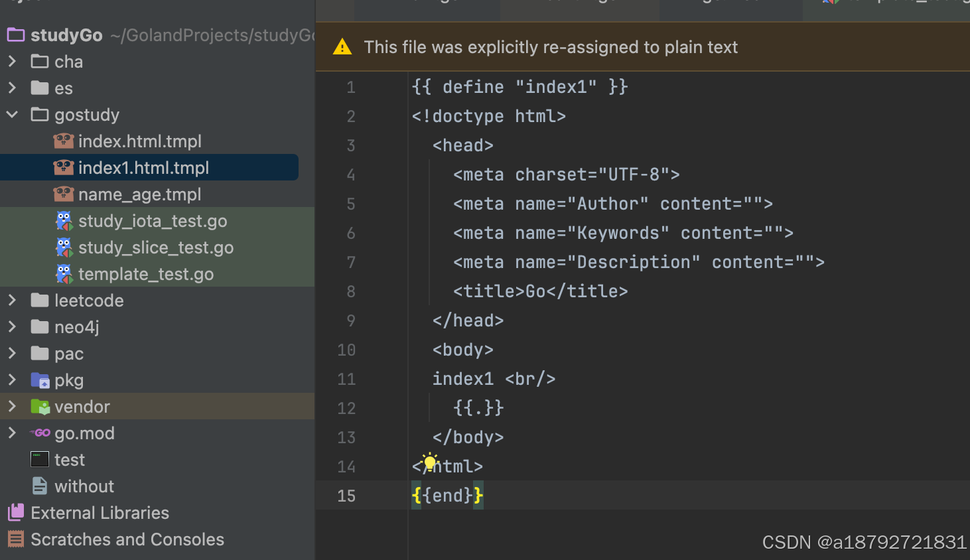Click the vendor folder icon

40,407
